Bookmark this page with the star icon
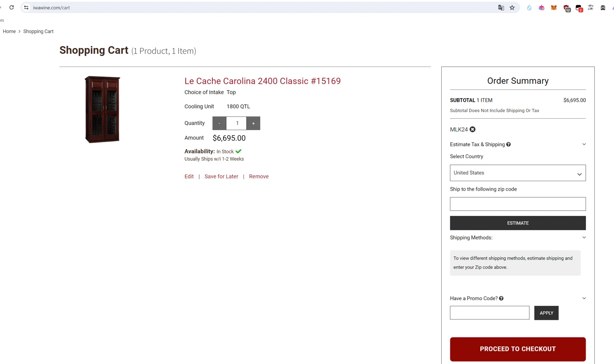Image resolution: width=614 pixels, height=364 pixels. [x=512, y=7]
